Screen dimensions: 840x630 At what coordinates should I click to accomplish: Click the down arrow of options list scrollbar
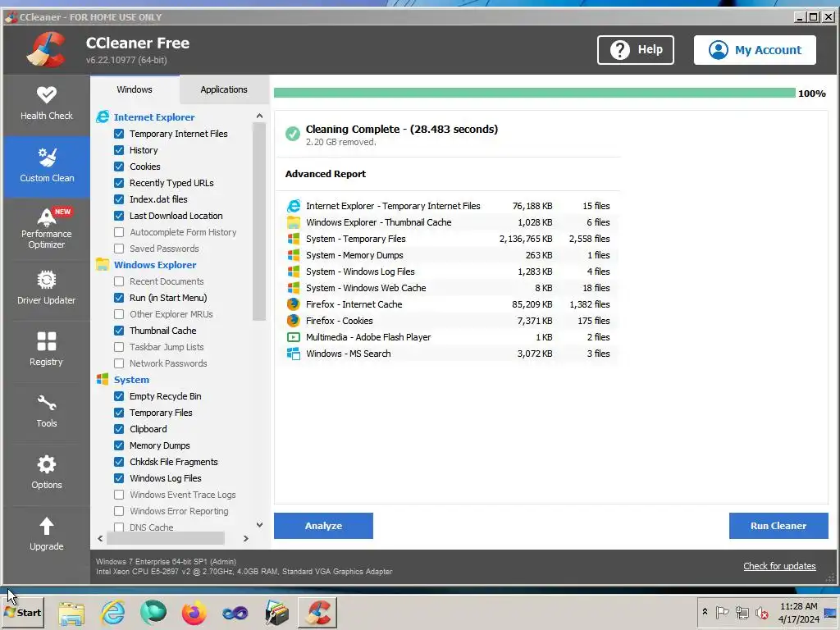(259, 525)
